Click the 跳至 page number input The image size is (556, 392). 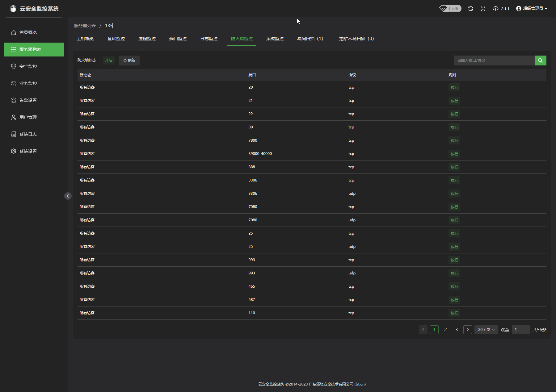point(521,330)
